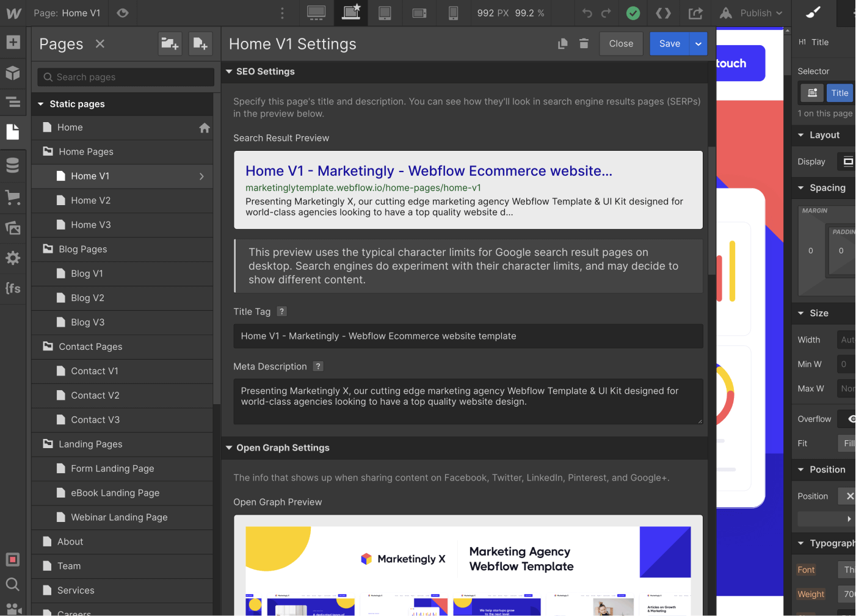Select the tablet breakpoint icon
This screenshot has height=616, width=856.
pos(385,13)
